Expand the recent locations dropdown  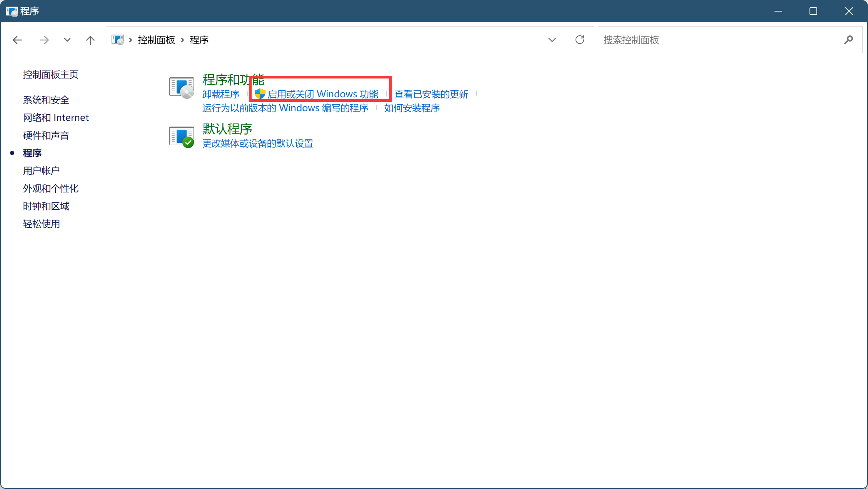click(67, 40)
